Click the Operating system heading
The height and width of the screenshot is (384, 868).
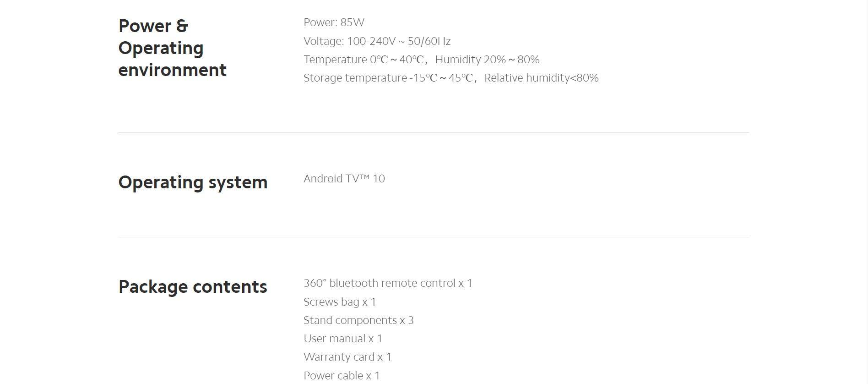point(193,182)
